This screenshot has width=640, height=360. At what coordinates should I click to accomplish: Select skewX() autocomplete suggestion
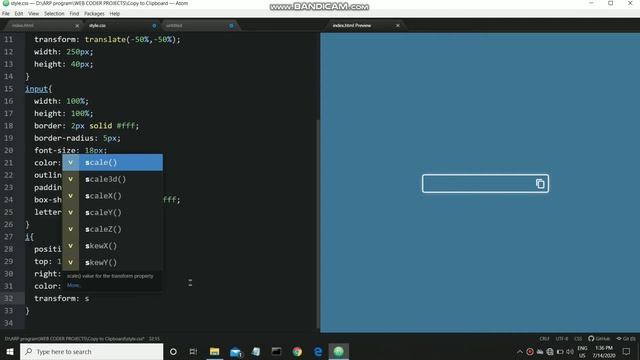112,246
